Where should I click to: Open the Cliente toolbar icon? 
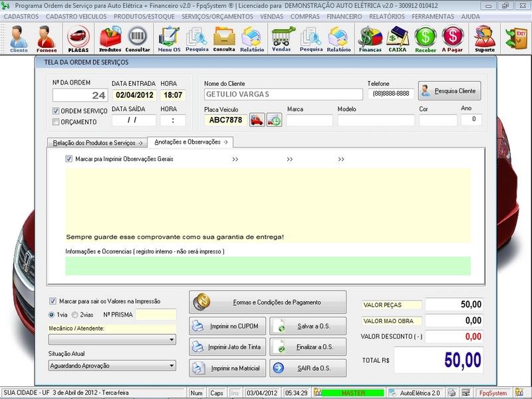pos(19,39)
